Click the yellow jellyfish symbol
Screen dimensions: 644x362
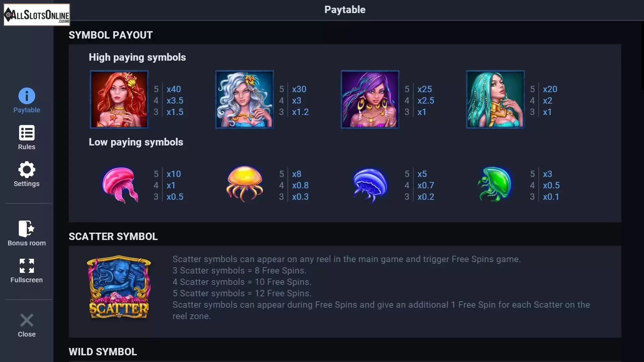[x=245, y=184]
